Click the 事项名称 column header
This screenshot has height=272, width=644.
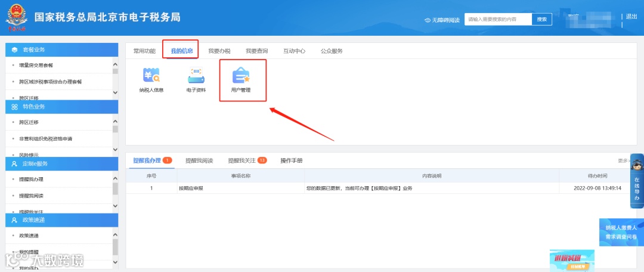pos(241,176)
